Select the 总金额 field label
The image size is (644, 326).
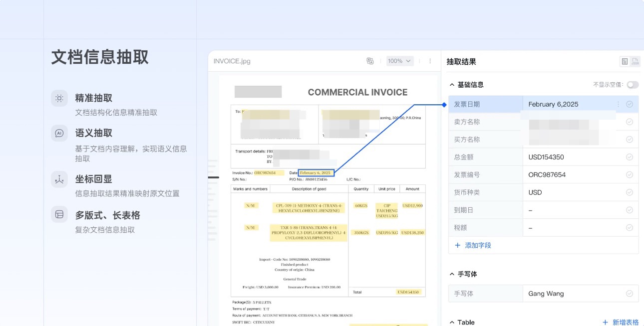click(463, 157)
